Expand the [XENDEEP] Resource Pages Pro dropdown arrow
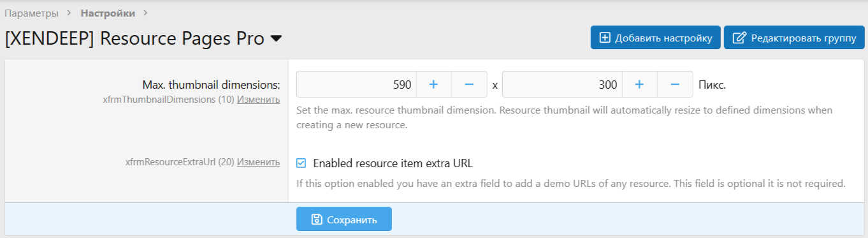The width and height of the screenshot is (868, 238). click(x=276, y=39)
